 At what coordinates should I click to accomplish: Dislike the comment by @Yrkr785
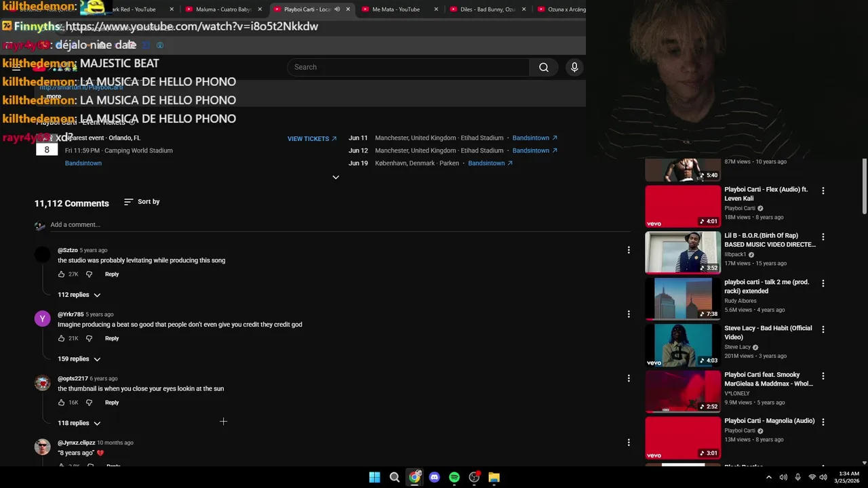coord(89,338)
